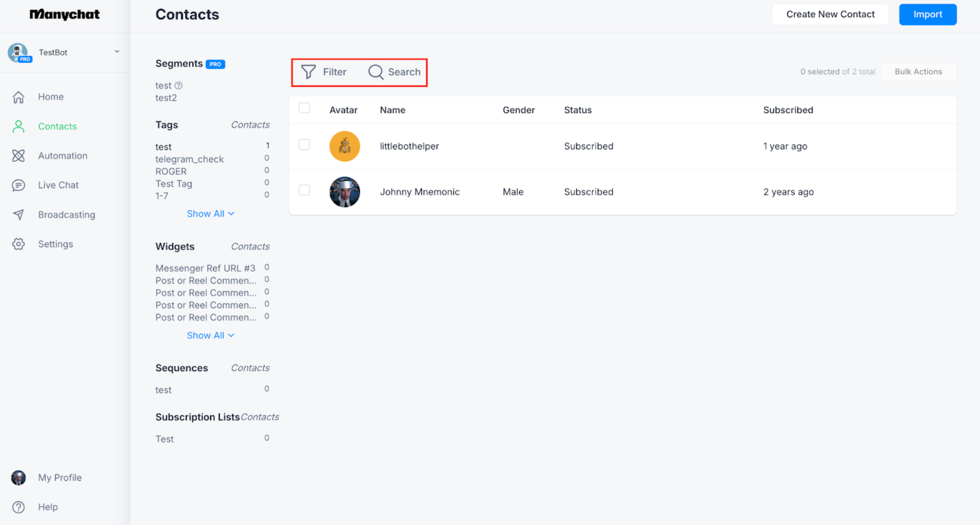The height and width of the screenshot is (525, 980).
Task: Click the question mark next to test segment
Action: [178, 85]
